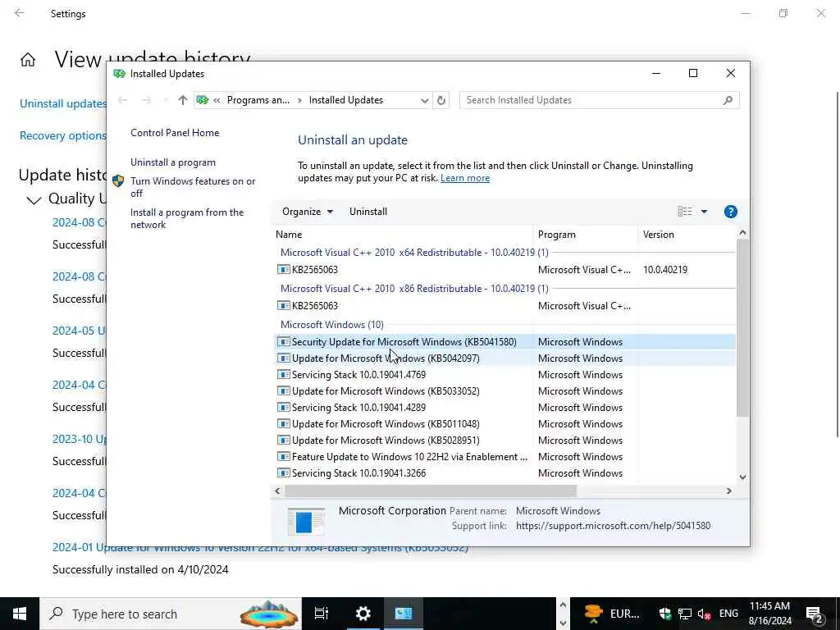Open the Windows Start button
Screen dimensions: 840x630
(x=20, y=614)
